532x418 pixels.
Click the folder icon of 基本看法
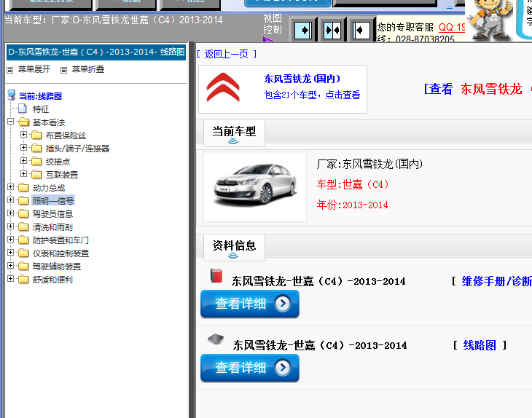coord(24,122)
